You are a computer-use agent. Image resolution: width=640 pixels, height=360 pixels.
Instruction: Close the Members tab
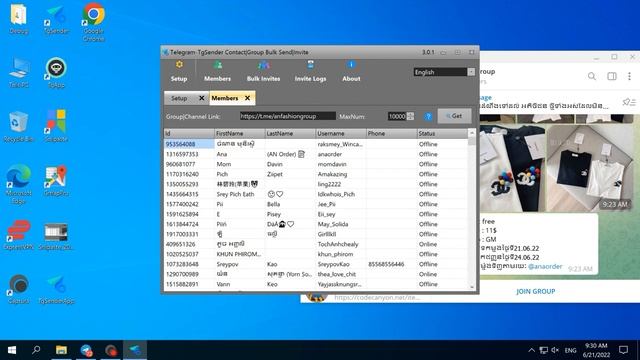click(247, 98)
